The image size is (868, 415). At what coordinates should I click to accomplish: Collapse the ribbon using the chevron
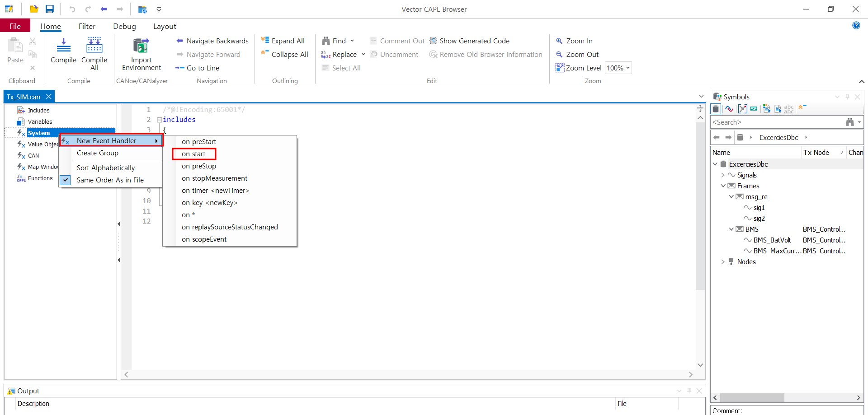point(862,81)
